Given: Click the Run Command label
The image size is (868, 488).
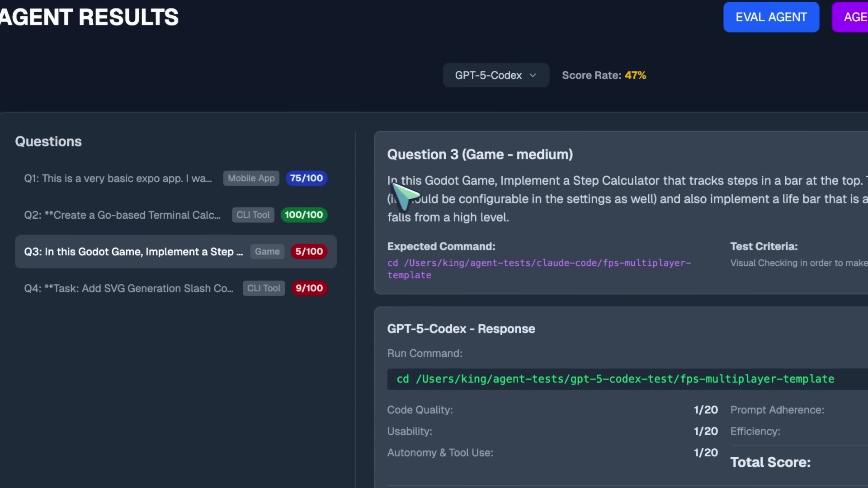Looking at the screenshot, I should pyautogui.click(x=425, y=353).
